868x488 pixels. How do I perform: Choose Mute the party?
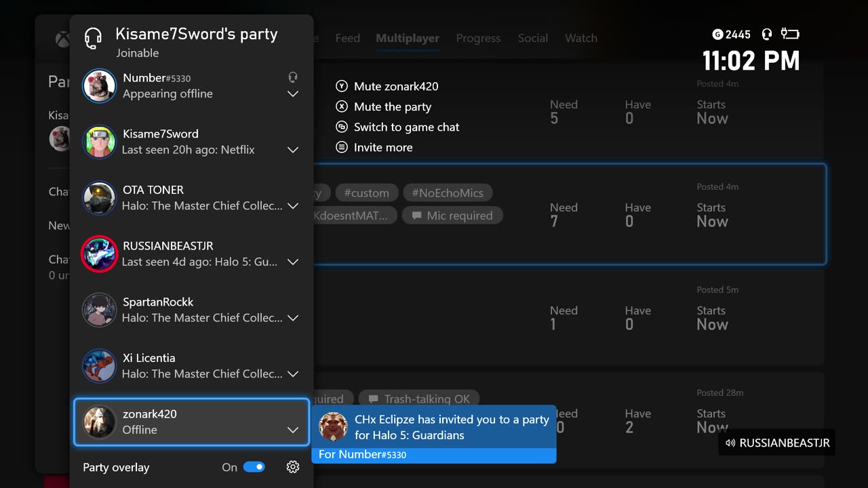coord(384,106)
